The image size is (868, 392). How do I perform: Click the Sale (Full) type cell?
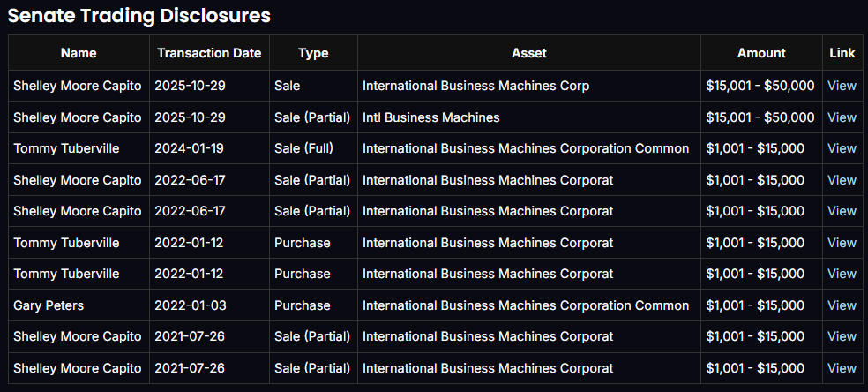(x=303, y=148)
